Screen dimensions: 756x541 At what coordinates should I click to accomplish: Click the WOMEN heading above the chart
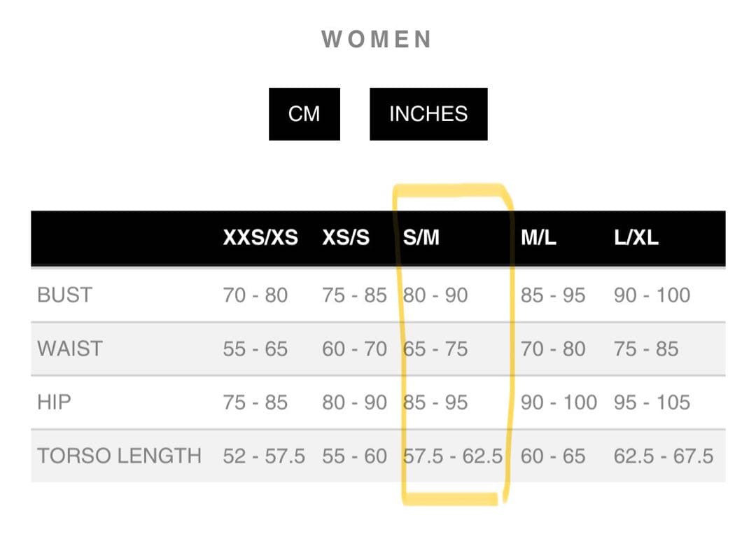coord(377,39)
